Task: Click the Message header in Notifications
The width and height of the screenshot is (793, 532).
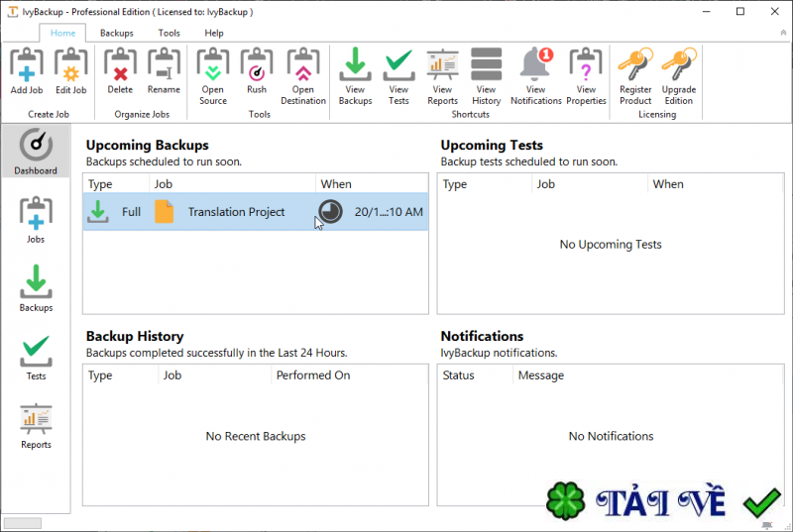Action: click(648, 375)
